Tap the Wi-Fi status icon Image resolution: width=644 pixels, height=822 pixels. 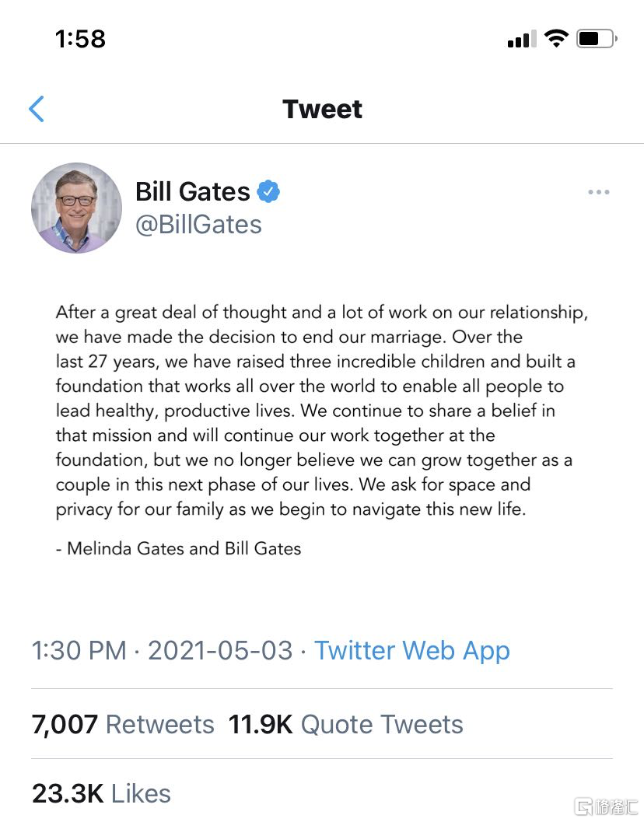556,39
